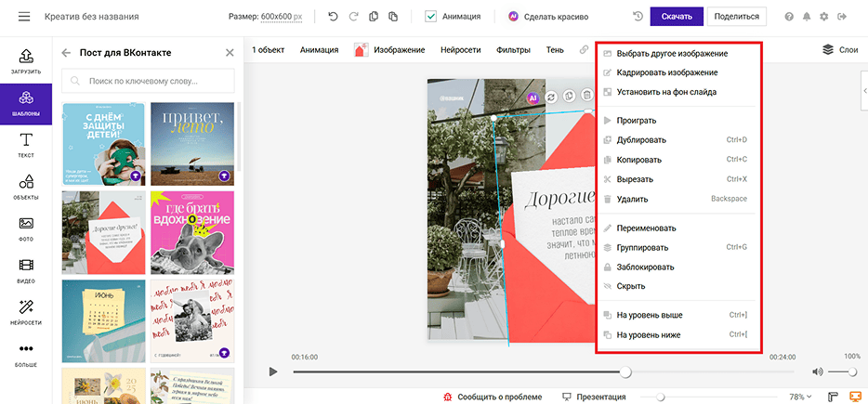Open version history clock icon

click(638, 17)
